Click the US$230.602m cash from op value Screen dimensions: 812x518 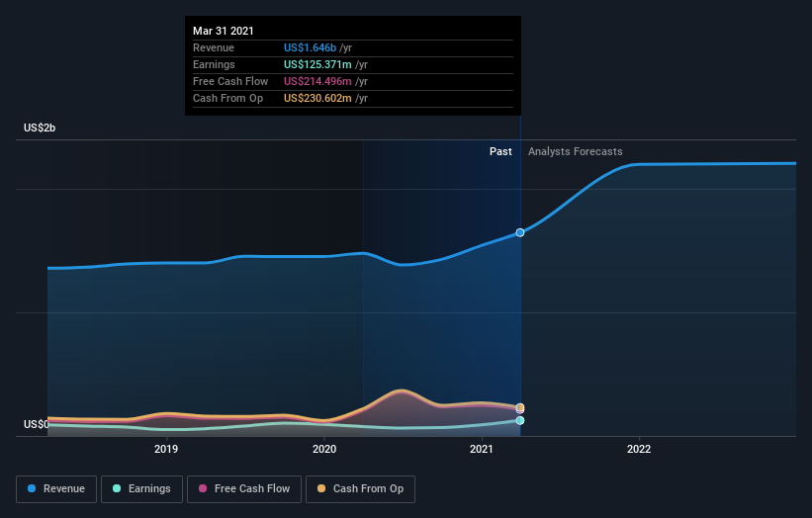pos(317,98)
